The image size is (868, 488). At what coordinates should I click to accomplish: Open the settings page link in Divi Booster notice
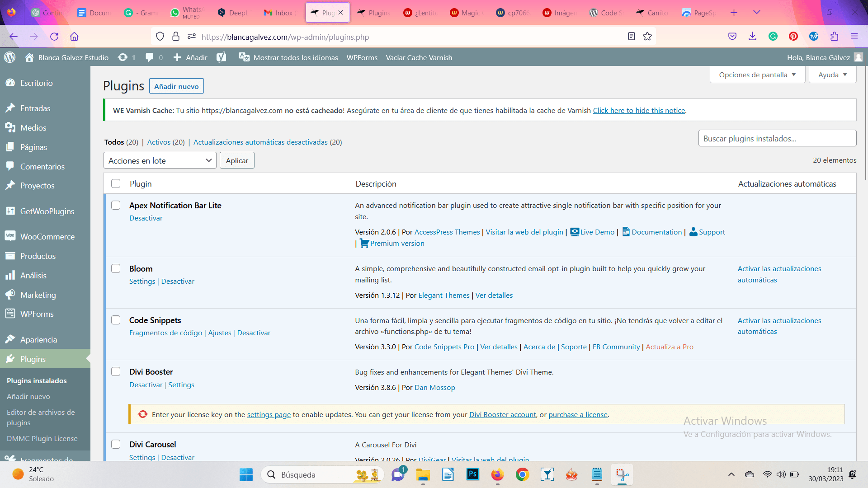click(x=269, y=414)
